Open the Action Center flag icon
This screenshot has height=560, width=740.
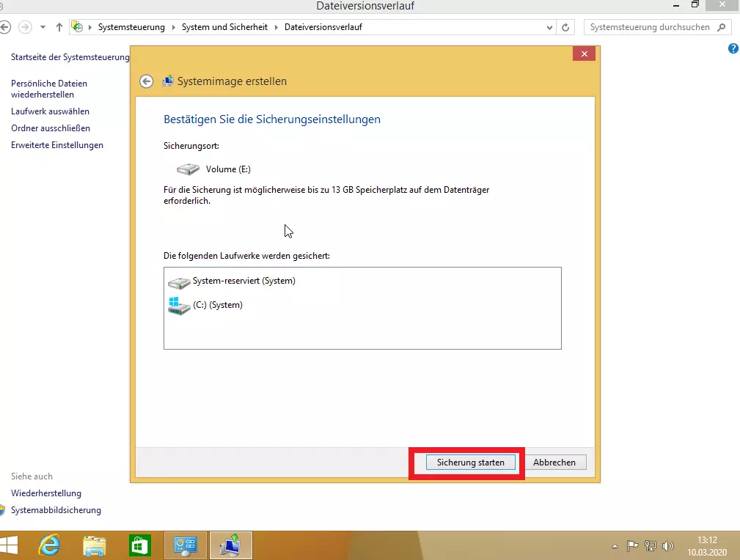click(632, 546)
